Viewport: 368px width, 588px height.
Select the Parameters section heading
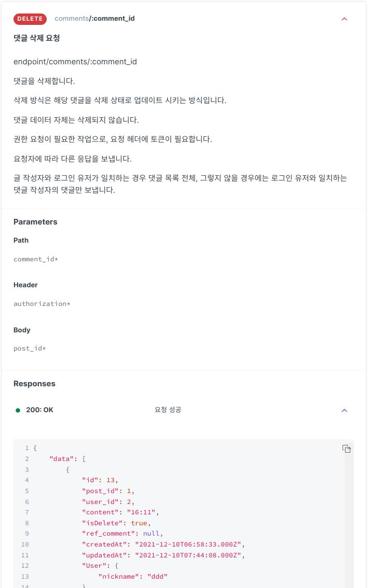[x=35, y=221]
